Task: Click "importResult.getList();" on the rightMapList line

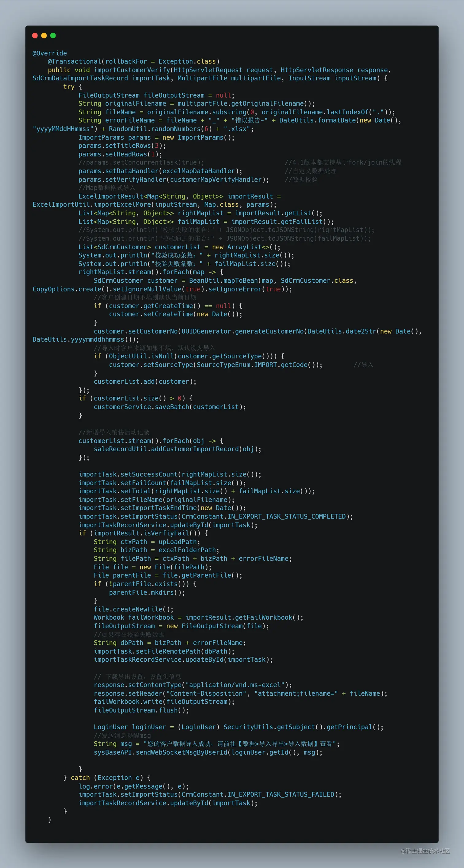Action: click(x=279, y=213)
